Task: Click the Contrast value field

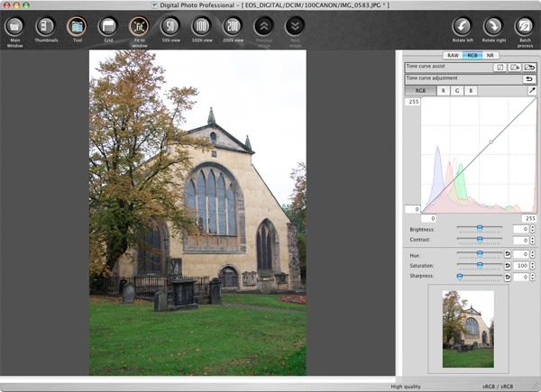Action: click(521, 240)
